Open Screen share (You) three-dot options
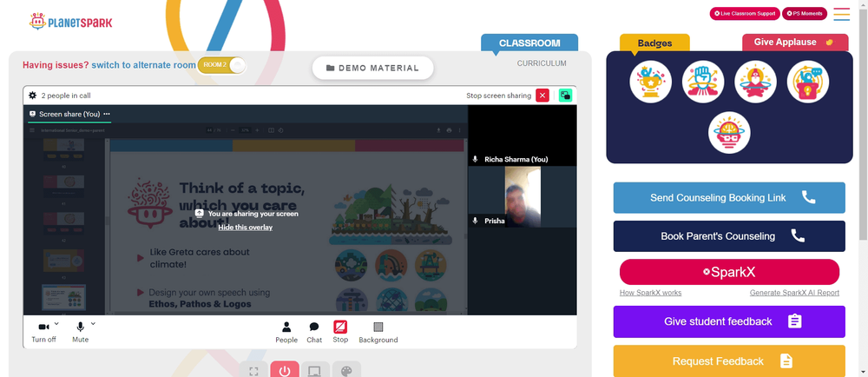 [107, 114]
